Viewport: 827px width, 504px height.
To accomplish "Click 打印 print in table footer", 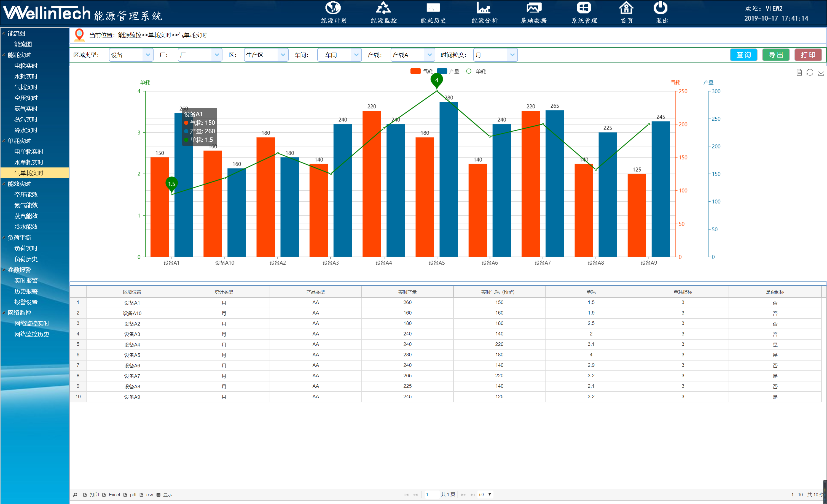I will 91,495.
